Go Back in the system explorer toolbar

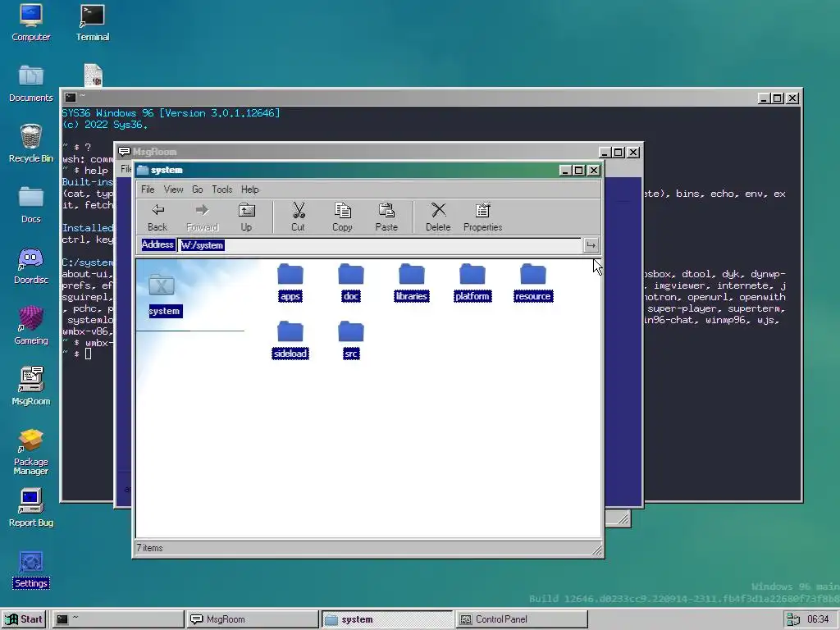pos(157,217)
